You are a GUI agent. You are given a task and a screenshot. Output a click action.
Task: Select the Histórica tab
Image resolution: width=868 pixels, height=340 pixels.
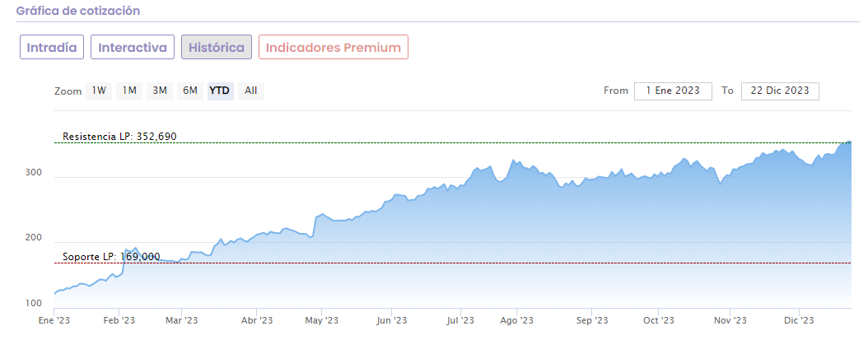point(217,48)
